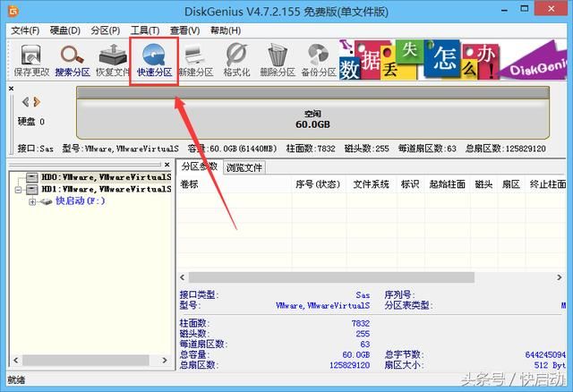Click the 删除分区 (Delete Partition) icon
573x392 pixels.
278,60
